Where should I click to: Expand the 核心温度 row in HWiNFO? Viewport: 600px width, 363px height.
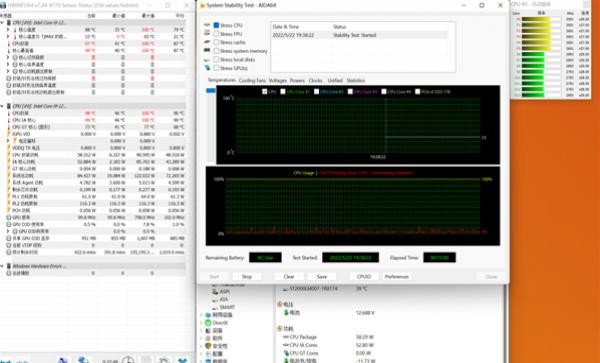(8, 30)
